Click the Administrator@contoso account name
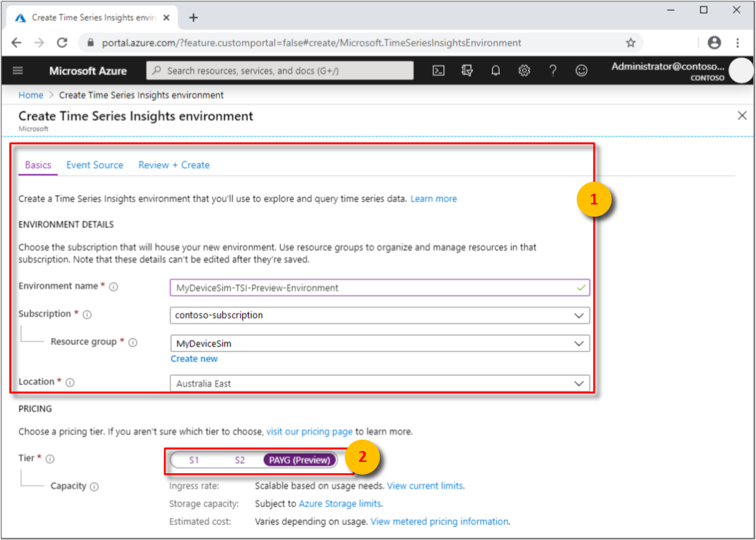Image resolution: width=756 pixels, height=540 pixels. 668,67
